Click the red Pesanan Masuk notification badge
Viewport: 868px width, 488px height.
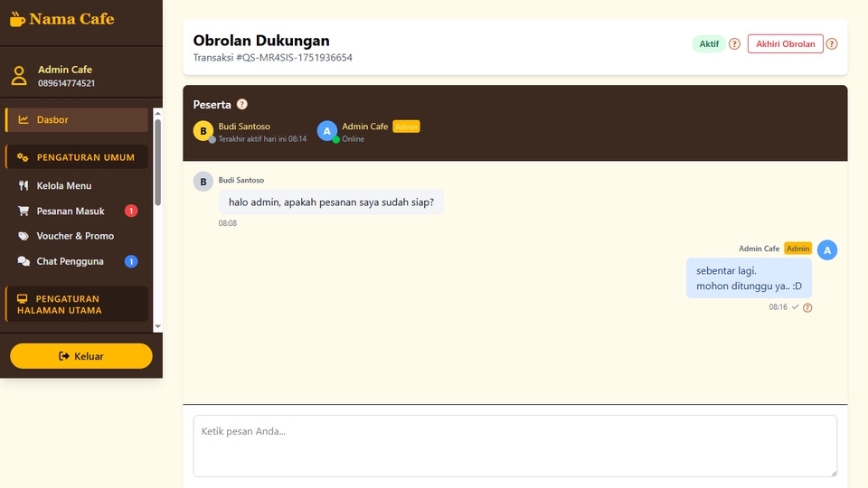(x=131, y=211)
